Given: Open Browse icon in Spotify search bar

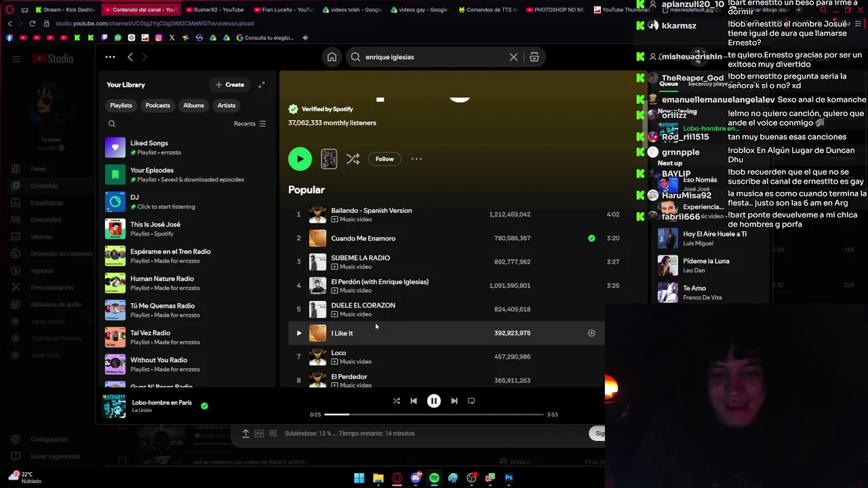Looking at the screenshot, I should [534, 57].
